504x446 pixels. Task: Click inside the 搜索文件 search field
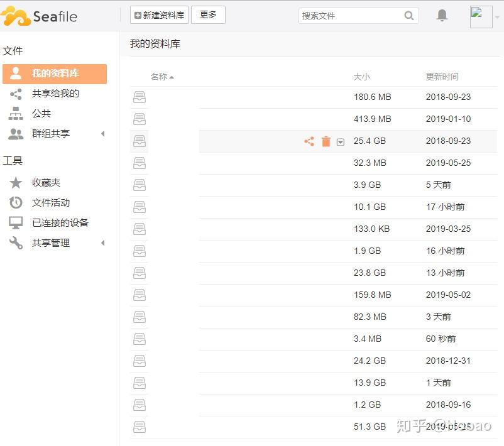click(352, 16)
